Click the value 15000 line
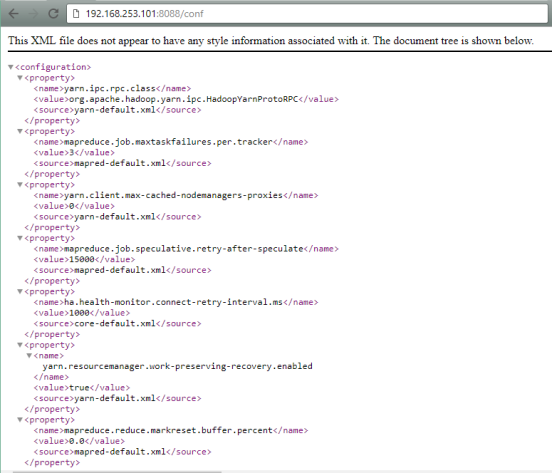The image size is (552, 473). click(x=84, y=259)
